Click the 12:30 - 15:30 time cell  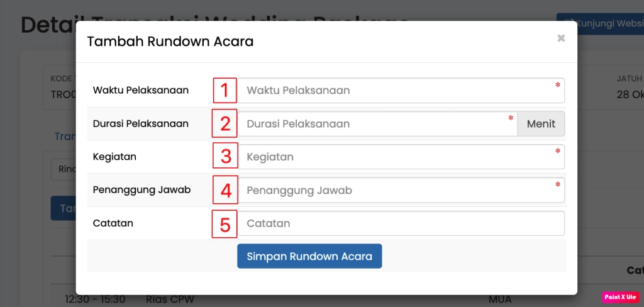(95, 299)
